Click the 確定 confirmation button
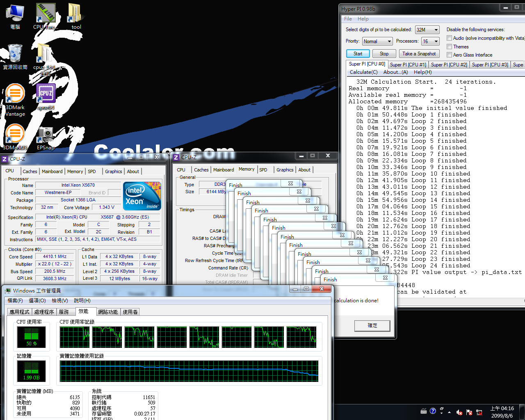Viewport: 525px width, 420px height. [x=372, y=326]
